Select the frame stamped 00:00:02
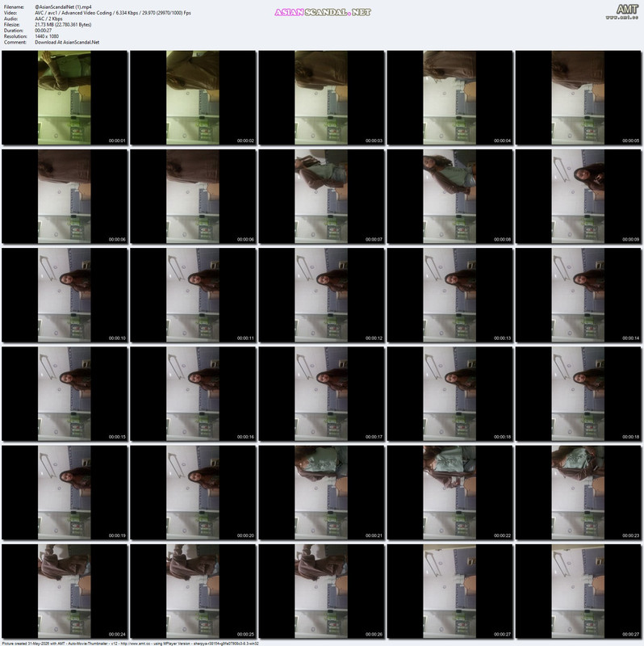This screenshot has width=644, height=646. (193, 98)
